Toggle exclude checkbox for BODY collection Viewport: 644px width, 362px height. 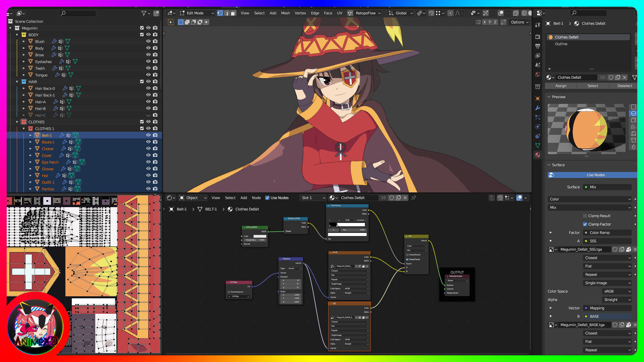click(x=142, y=35)
